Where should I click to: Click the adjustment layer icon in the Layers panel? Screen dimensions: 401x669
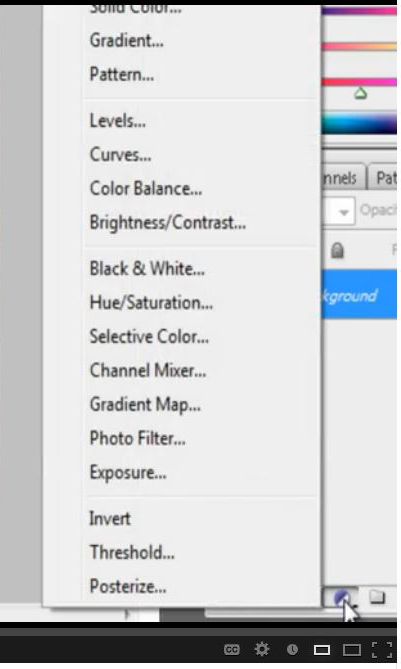[342, 598]
